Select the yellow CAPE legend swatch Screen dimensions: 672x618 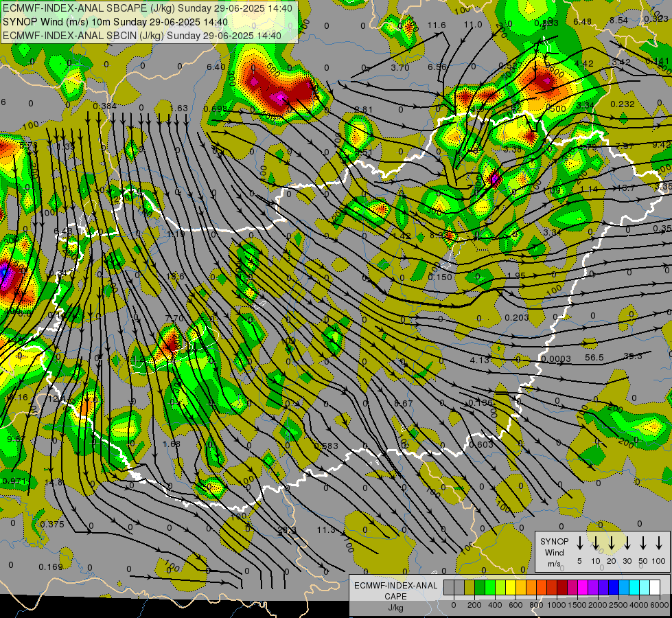511,588
